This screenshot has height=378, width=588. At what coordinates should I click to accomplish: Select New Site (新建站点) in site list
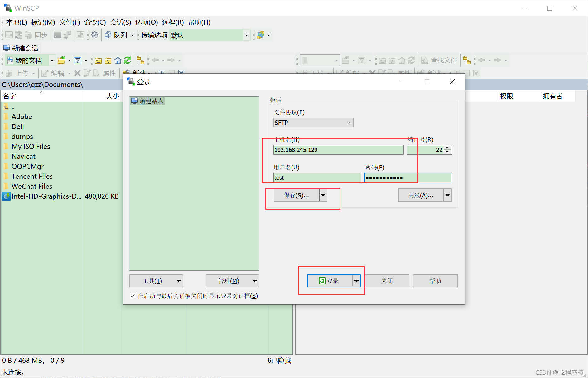tap(147, 101)
